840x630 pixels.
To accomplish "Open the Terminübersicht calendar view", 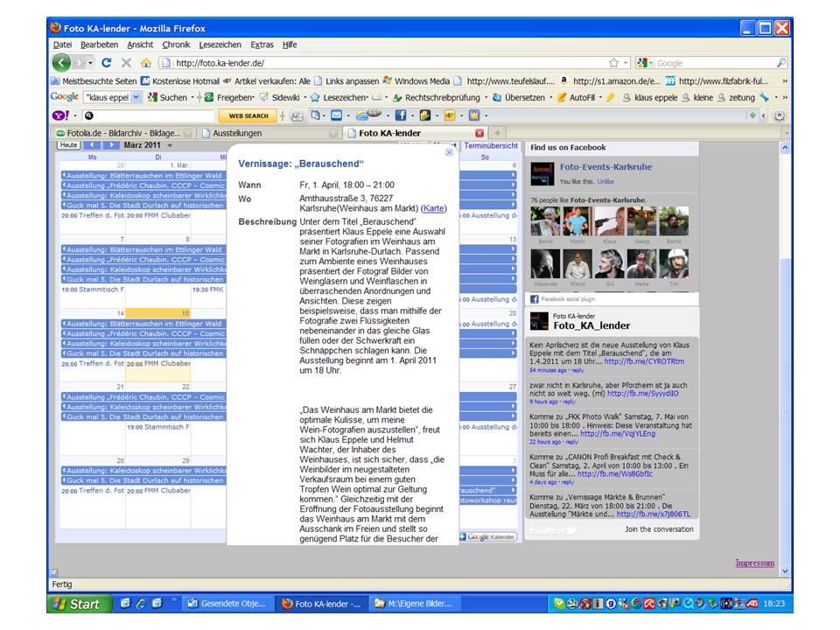I will (491, 146).
